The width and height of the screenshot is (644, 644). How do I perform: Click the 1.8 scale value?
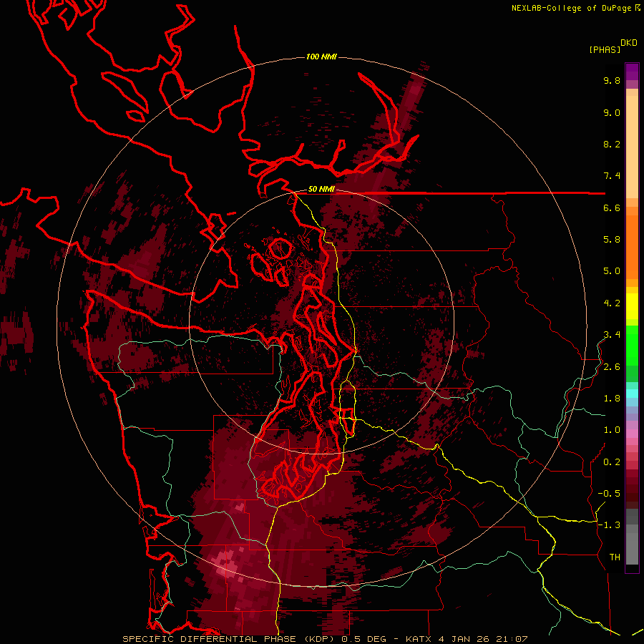pos(612,399)
